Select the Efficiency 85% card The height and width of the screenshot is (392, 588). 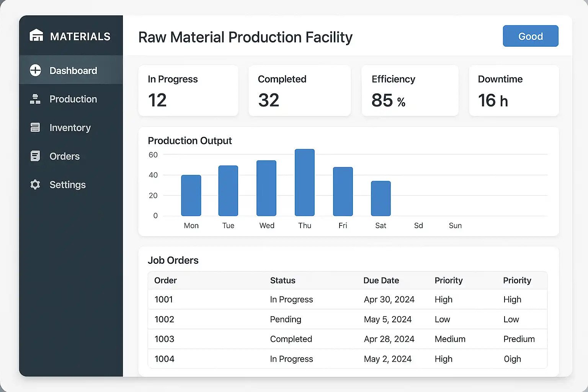tap(410, 91)
